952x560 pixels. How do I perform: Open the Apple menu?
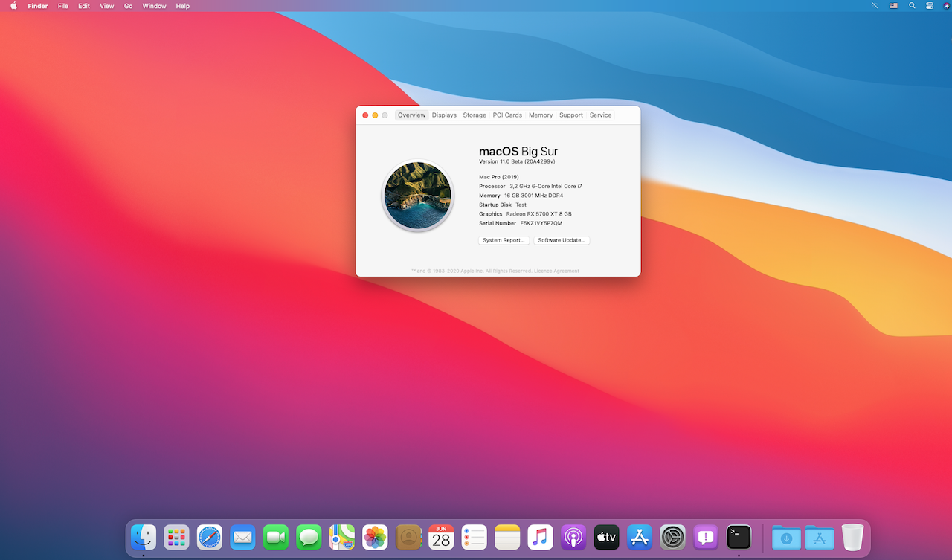coord(13,6)
